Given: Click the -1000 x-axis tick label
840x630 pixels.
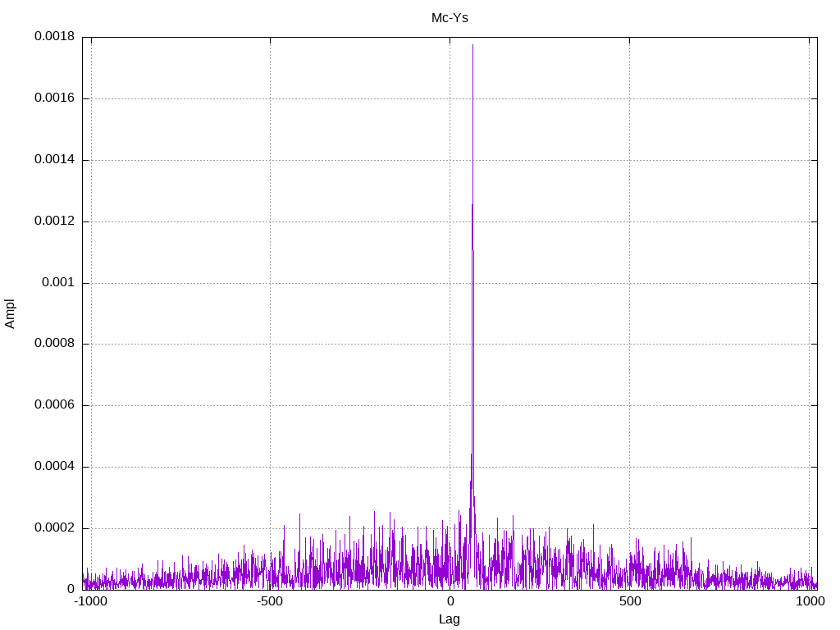Looking at the screenshot, I should pos(90,601).
